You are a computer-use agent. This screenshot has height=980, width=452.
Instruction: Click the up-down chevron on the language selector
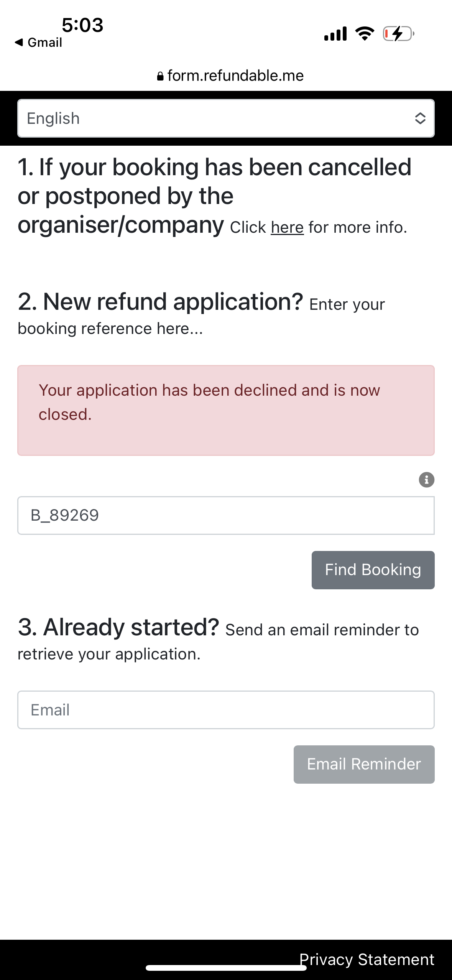tap(420, 118)
